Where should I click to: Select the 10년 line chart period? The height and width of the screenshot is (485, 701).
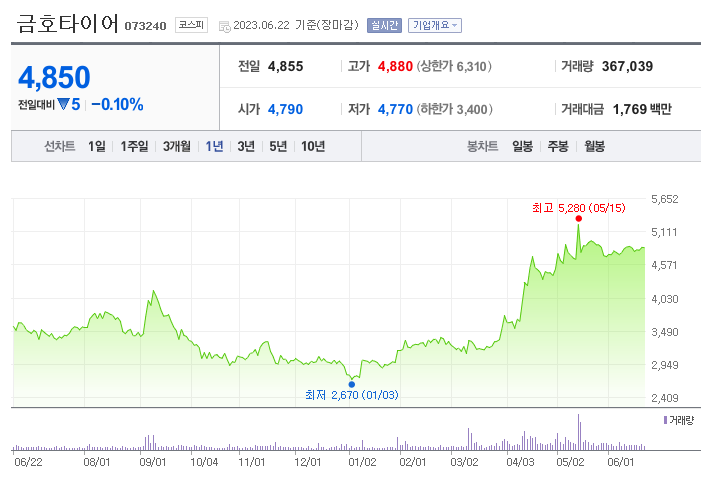(x=313, y=146)
